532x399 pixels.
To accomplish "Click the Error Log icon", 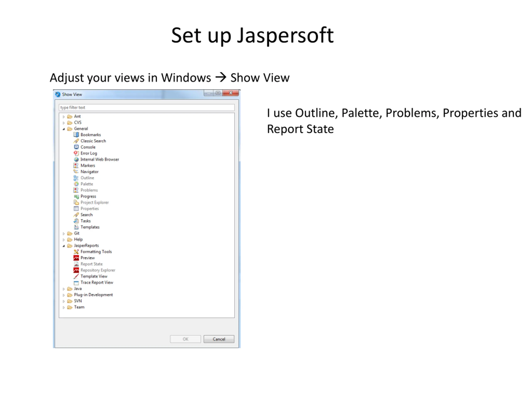I will click(76, 153).
